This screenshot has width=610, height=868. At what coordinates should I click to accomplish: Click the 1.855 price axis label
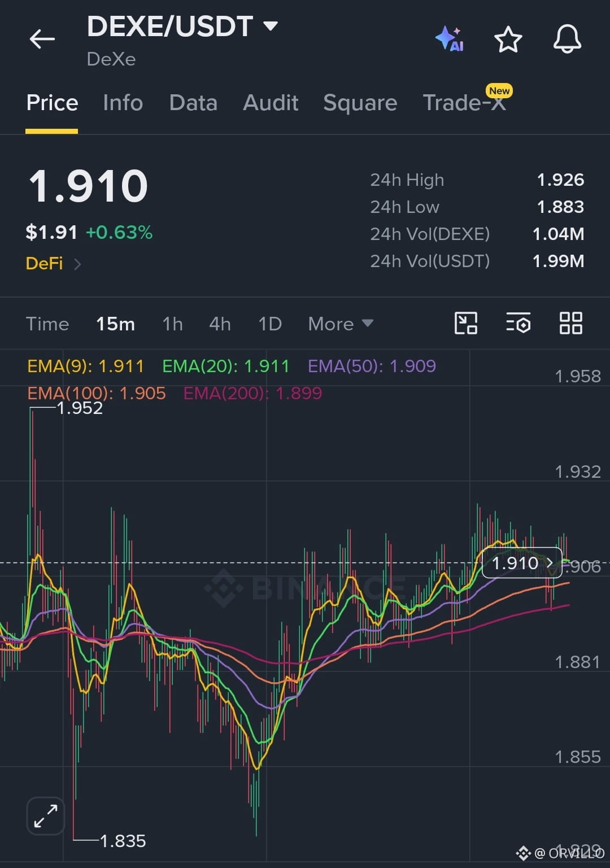(x=578, y=757)
